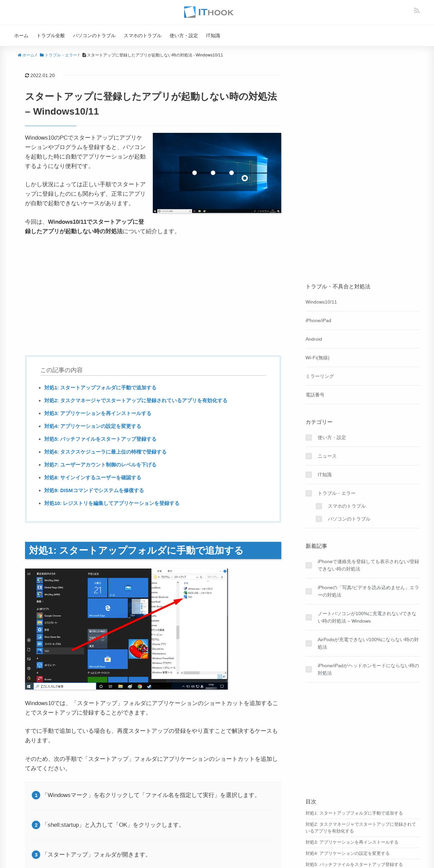This screenshot has height=868, width=434.
Task: Jump to 対処5 バッチファイル link in contents box
Action: pyautogui.click(x=100, y=439)
